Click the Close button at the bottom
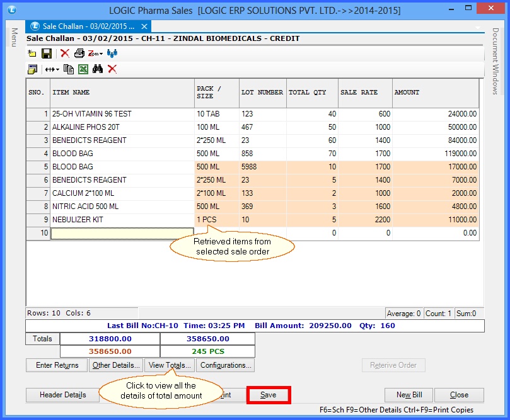Viewport: 510px width, 420px height. coord(459,395)
